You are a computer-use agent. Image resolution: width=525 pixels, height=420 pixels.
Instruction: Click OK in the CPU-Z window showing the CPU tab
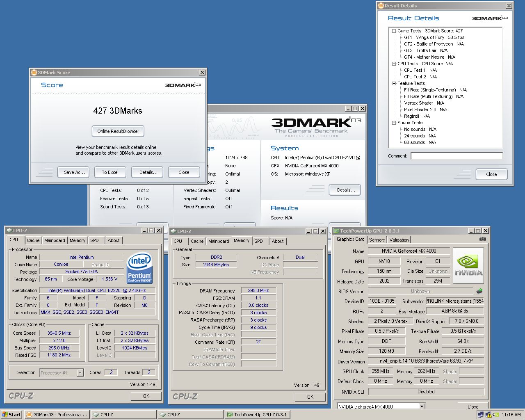[x=146, y=396]
